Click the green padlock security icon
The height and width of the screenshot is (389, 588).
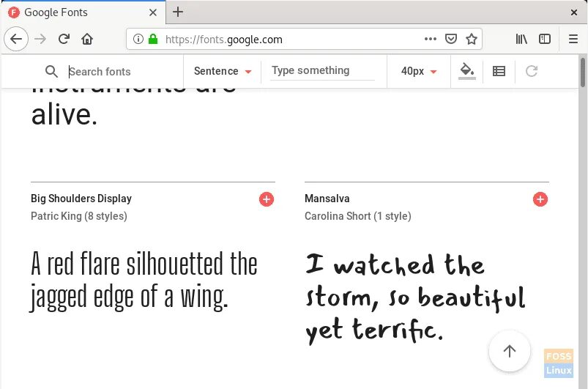point(153,39)
